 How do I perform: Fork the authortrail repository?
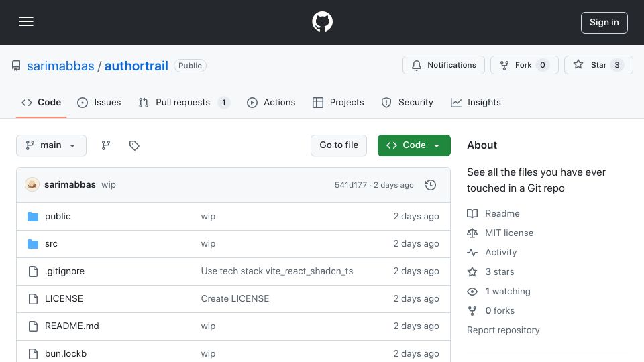[524, 65]
